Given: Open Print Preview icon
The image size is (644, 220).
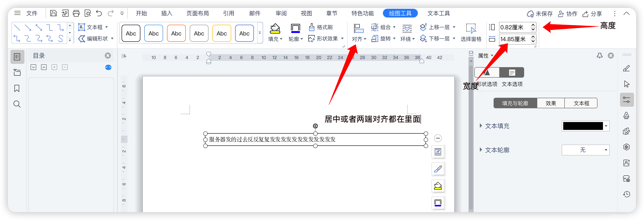Looking at the screenshot, I should pyautogui.click(x=88, y=13).
